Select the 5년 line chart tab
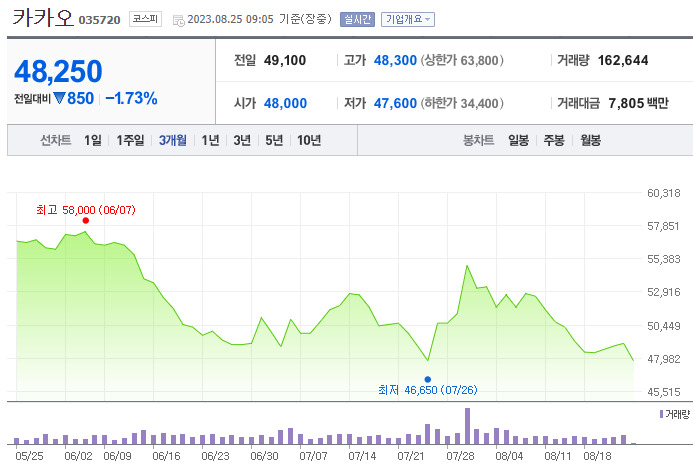Screen dimensions: 693x470 click(x=274, y=140)
